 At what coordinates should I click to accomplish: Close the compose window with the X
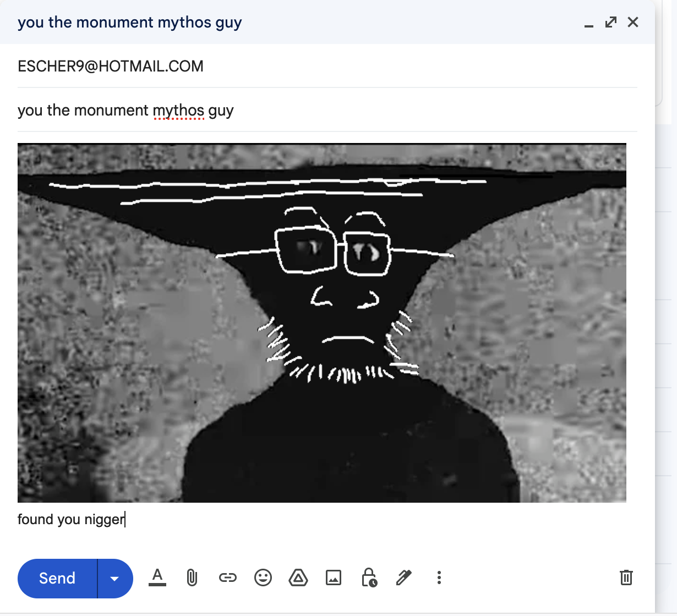(x=633, y=22)
